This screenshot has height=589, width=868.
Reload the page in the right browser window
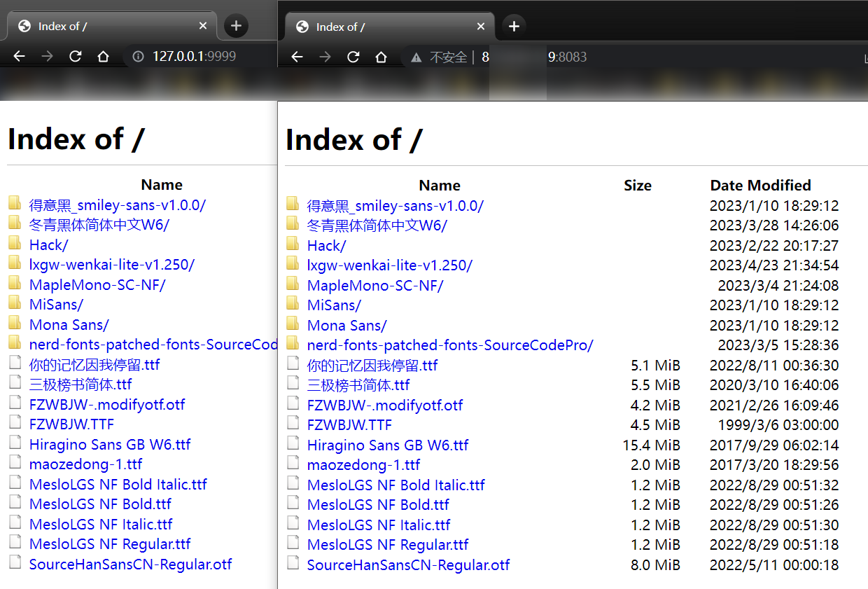click(353, 57)
